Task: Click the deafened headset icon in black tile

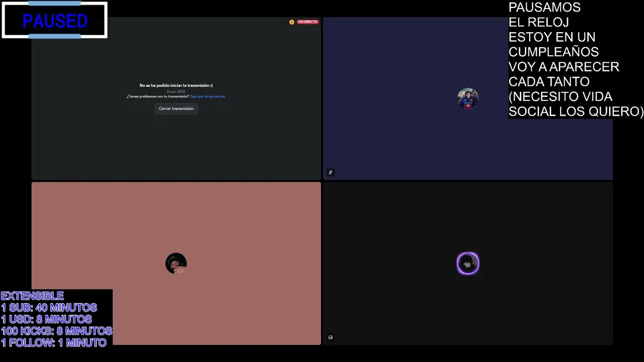Action: tap(331, 337)
